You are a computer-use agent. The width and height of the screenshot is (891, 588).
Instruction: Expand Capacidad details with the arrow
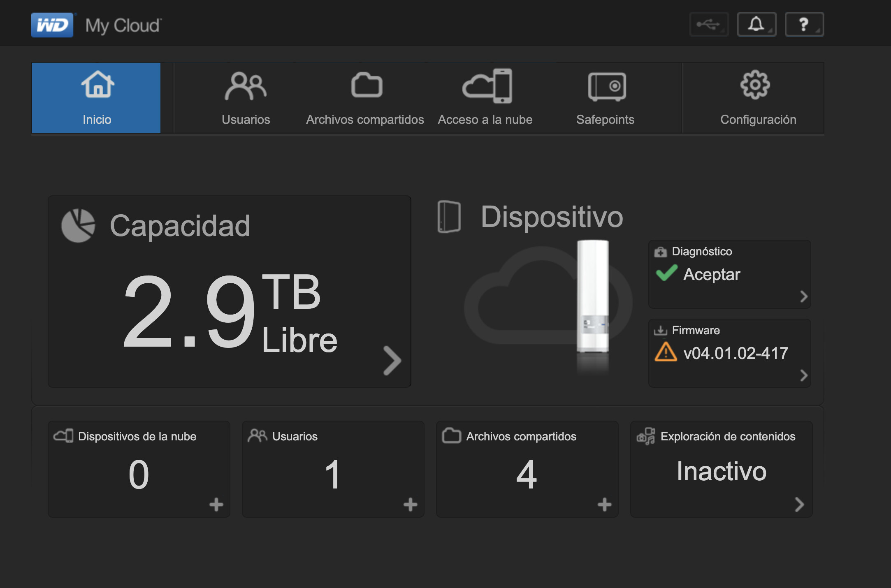(392, 361)
